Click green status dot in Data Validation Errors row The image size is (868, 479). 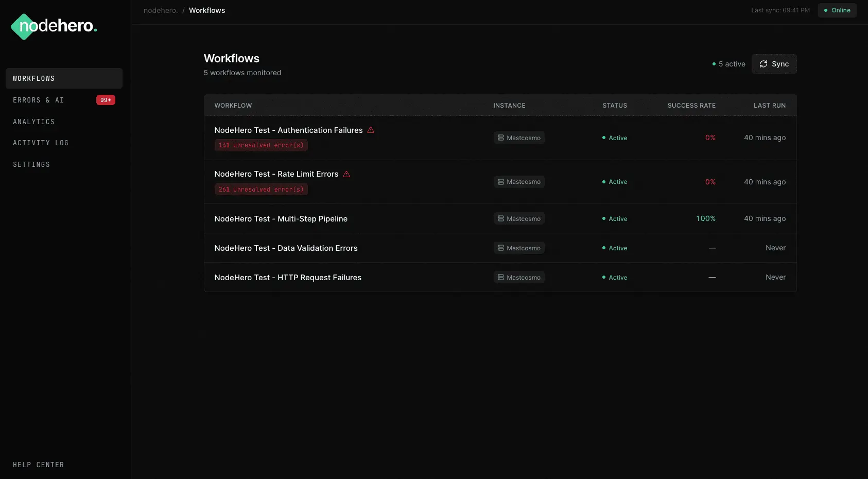point(604,248)
